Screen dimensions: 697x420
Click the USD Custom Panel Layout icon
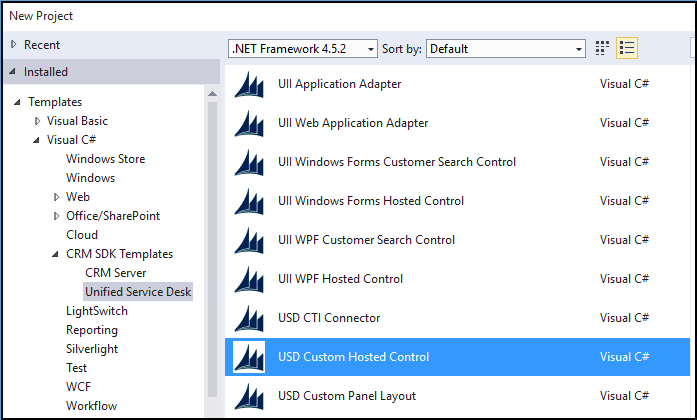[x=249, y=397]
